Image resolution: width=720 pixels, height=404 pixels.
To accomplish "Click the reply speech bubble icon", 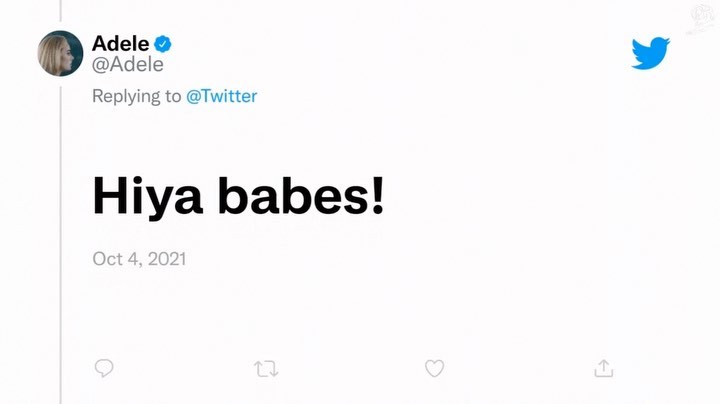I will coord(103,369).
